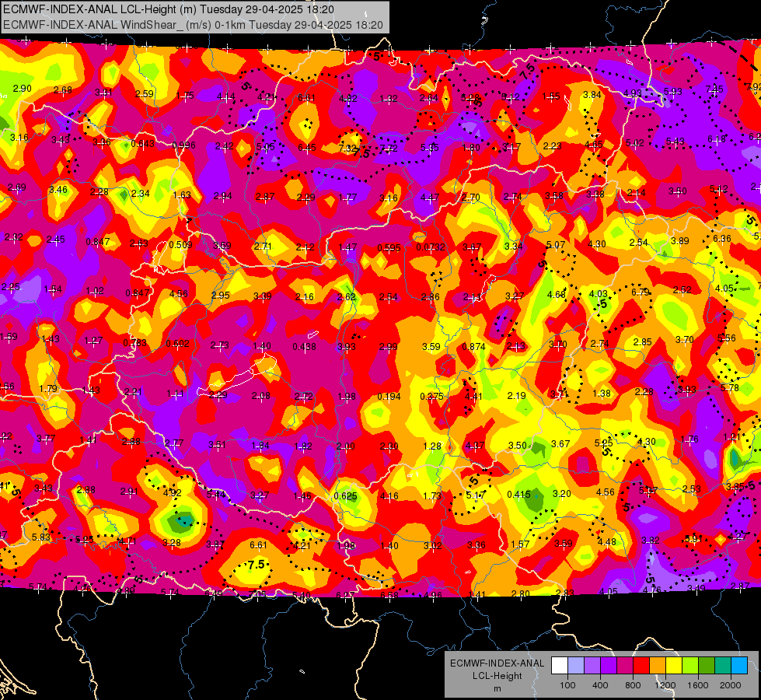The width and height of the screenshot is (761, 700).
Task: Click the wind shear value 2.19
Action: click(516, 395)
